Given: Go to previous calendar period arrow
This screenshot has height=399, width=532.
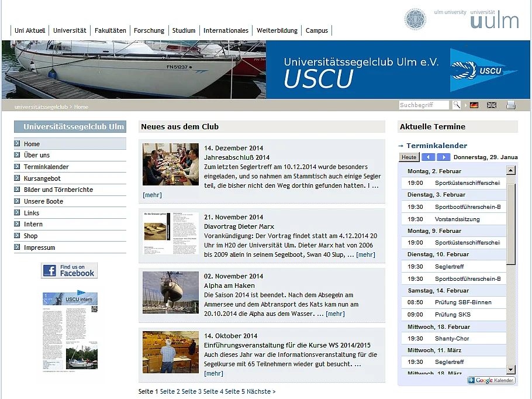Looking at the screenshot, I should 428,157.
